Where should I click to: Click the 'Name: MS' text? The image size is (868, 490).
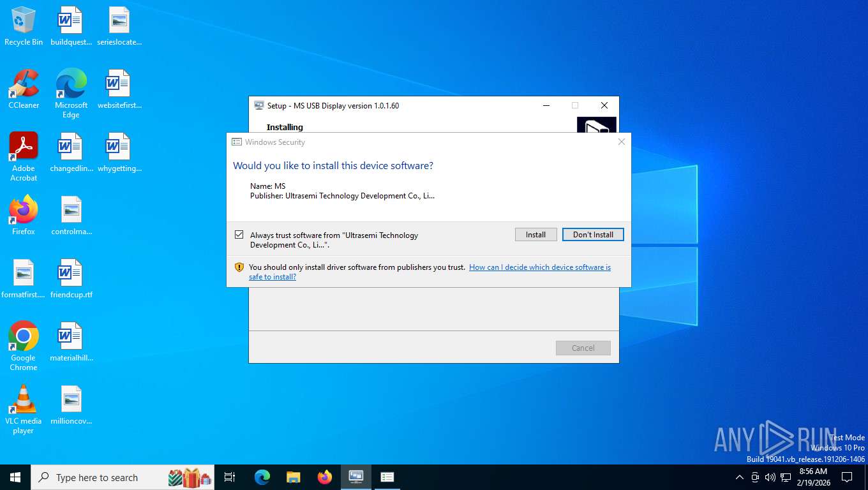[x=267, y=186]
